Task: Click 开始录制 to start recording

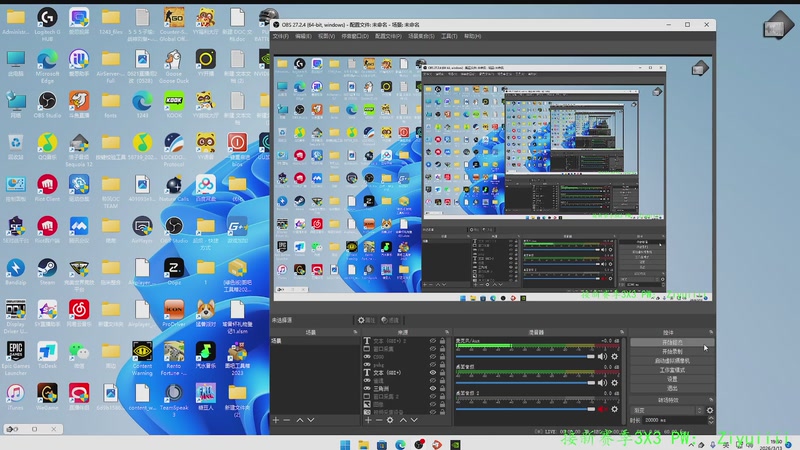Action: point(672,352)
